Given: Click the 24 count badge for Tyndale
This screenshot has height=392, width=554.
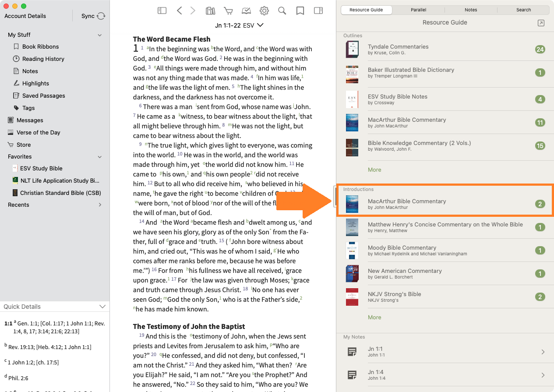Looking at the screenshot, I should click(540, 49).
